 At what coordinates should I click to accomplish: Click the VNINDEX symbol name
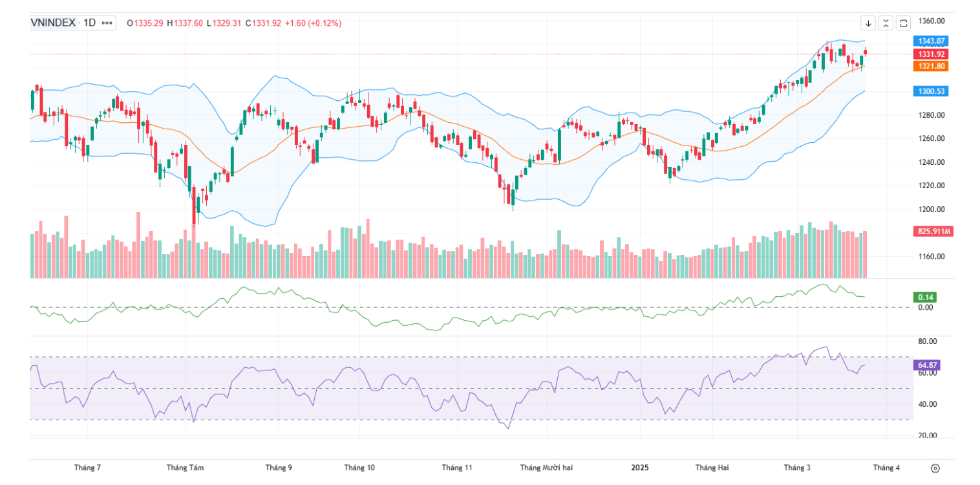[x=54, y=23]
